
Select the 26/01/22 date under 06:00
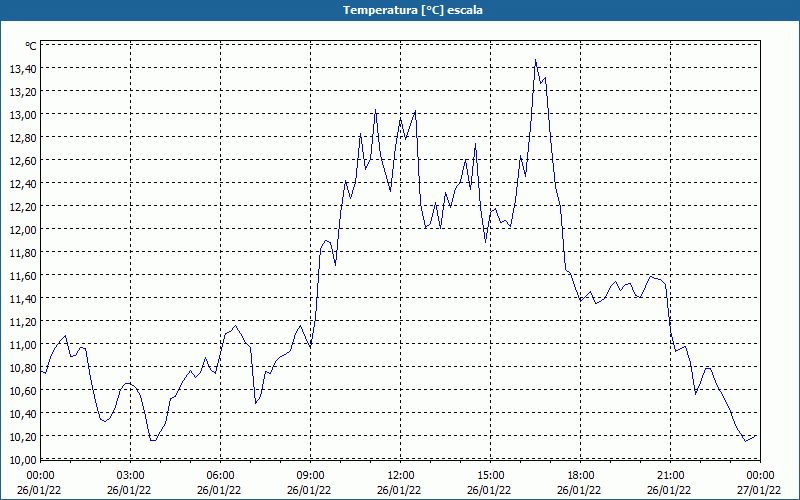[219, 490]
